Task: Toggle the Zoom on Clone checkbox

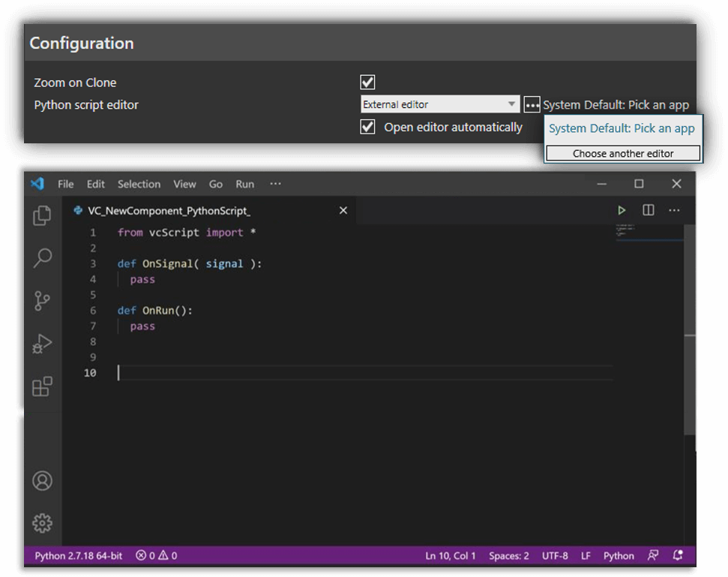Action: click(x=367, y=83)
